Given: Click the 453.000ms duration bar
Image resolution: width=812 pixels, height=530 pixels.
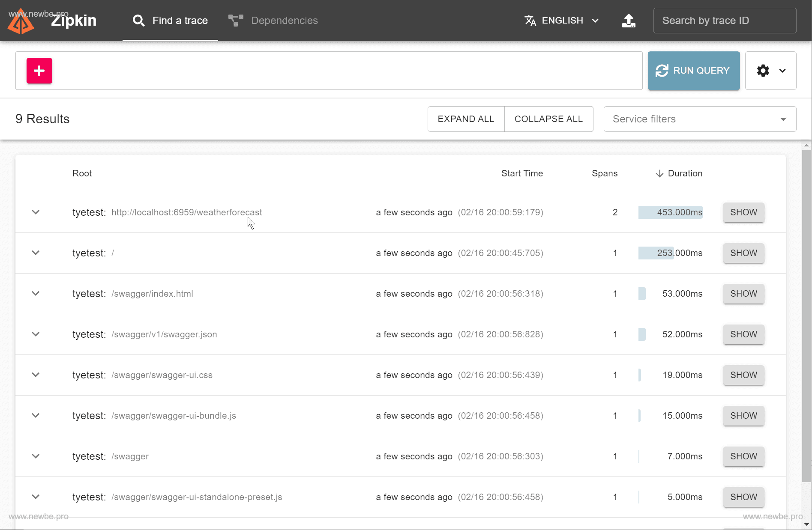Looking at the screenshot, I should [670, 212].
